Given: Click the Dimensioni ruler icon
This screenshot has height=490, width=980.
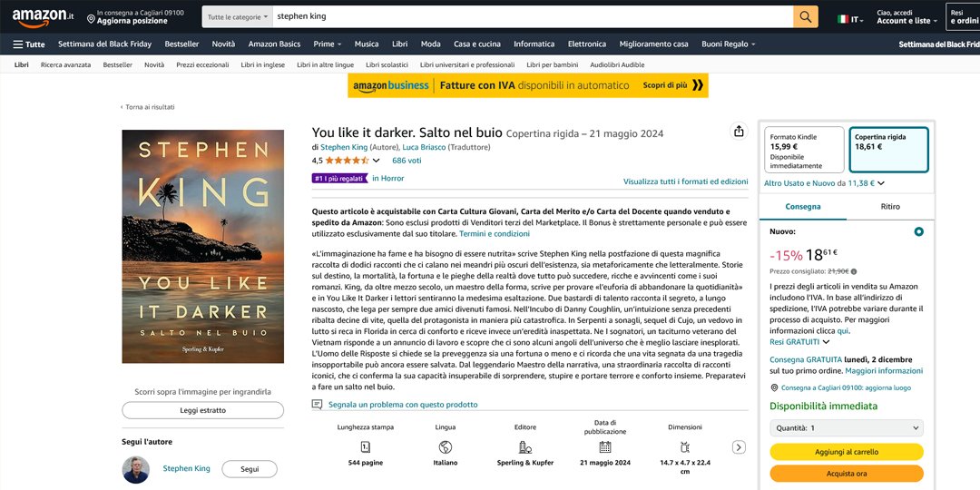Looking at the screenshot, I should point(684,446).
